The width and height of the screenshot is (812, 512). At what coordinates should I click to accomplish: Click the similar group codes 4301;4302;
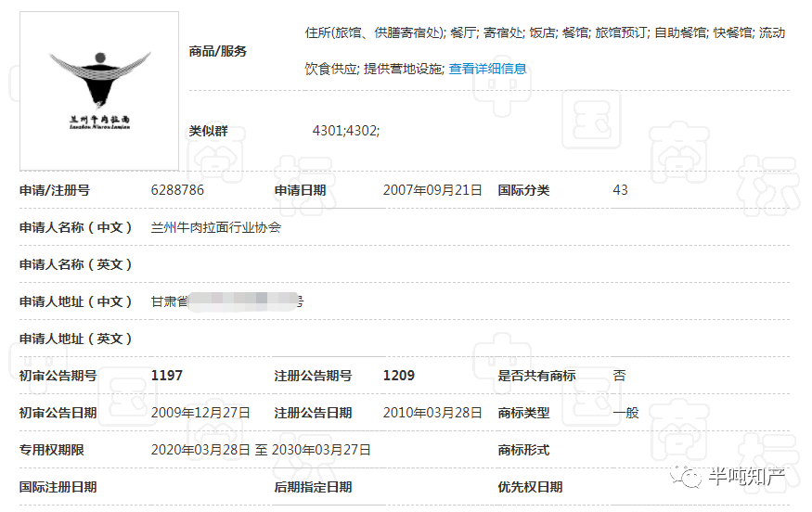[345, 131]
